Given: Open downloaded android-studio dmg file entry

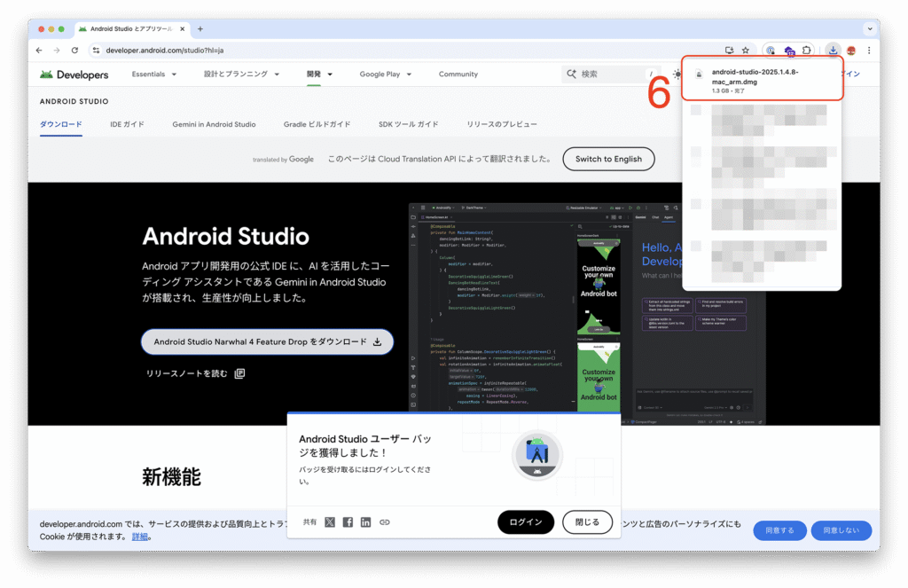Looking at the screenshot, I should pos(763,81).
